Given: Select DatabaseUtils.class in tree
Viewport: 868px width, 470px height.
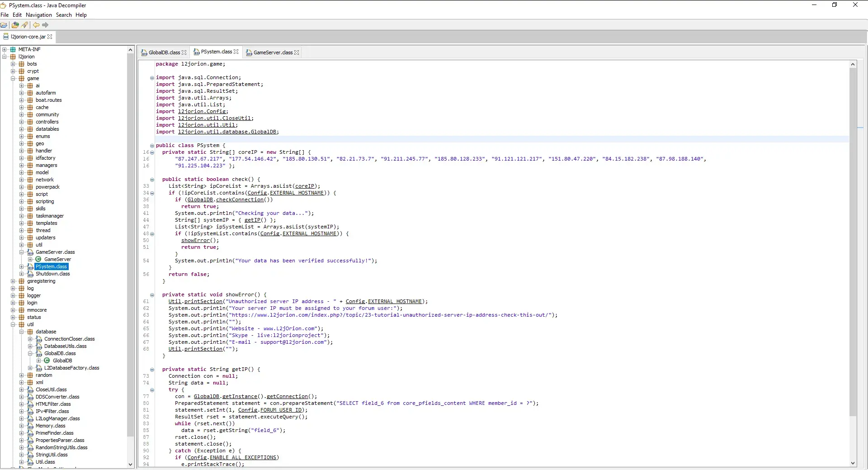Looking at the screenshot, I should pos(65,346).
